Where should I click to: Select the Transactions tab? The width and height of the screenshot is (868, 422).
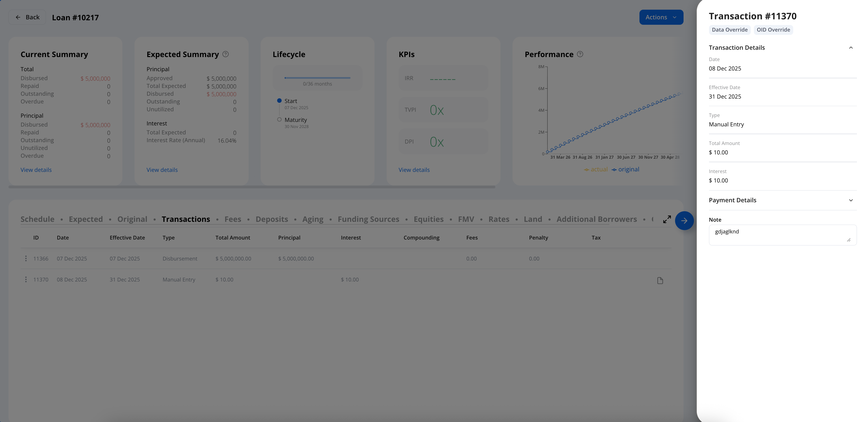[186, 219]
